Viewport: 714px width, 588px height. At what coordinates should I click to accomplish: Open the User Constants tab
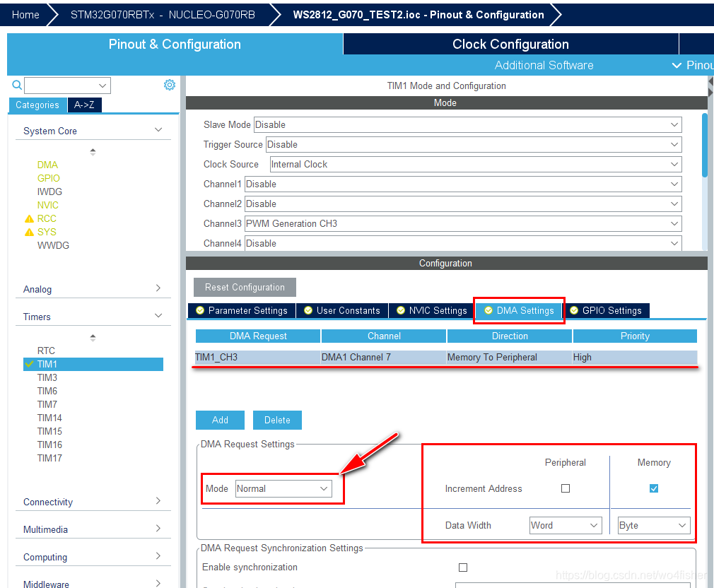pos(342,310)
